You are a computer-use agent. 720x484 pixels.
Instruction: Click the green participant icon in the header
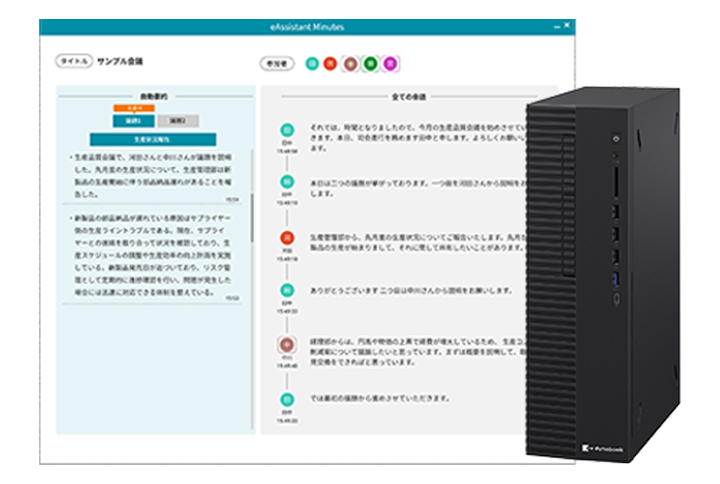370,62
